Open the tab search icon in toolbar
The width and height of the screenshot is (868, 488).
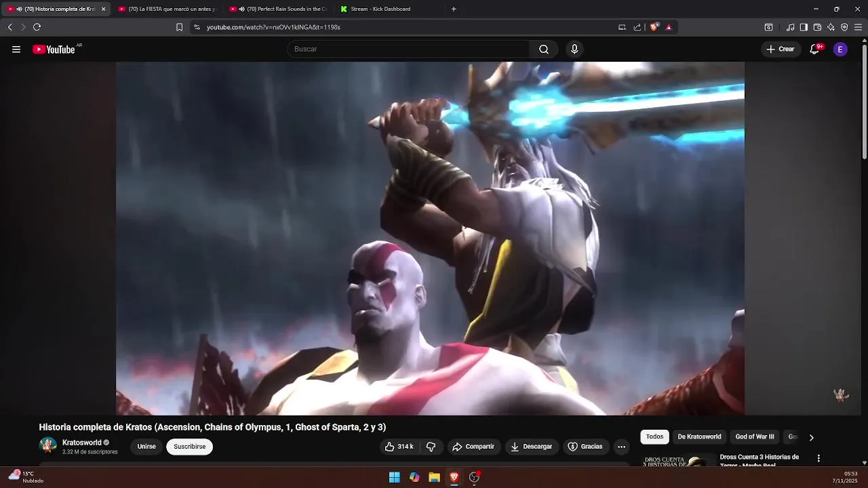[x=768, y=27]
